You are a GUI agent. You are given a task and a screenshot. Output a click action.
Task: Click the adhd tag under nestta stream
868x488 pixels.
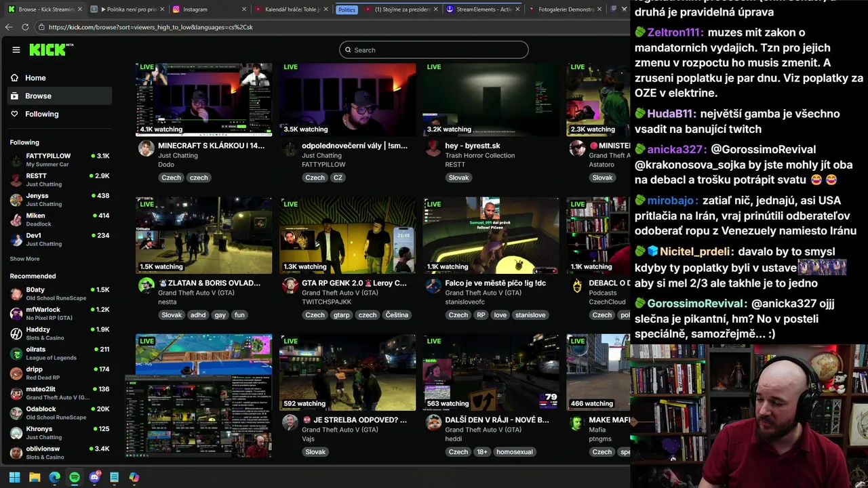pos(198,315)
